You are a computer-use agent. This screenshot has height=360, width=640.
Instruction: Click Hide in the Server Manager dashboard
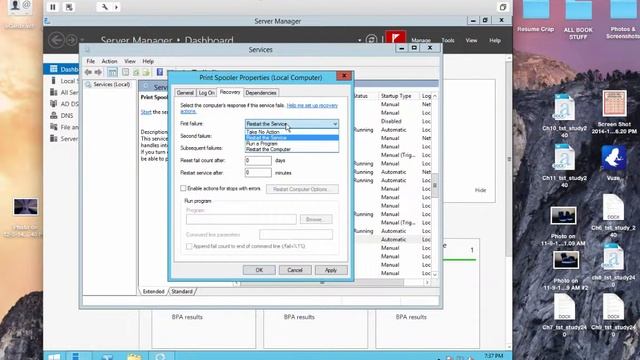tap(480, 190)
